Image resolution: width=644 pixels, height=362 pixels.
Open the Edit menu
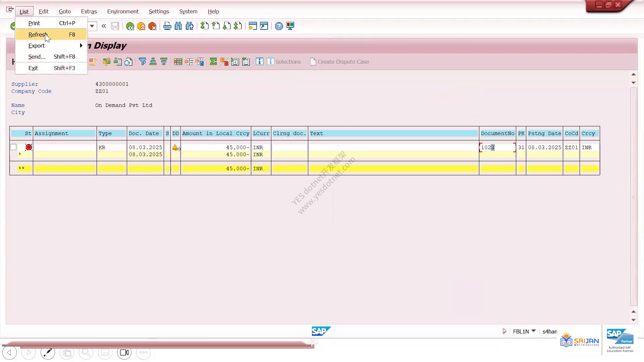pos(44,11)
